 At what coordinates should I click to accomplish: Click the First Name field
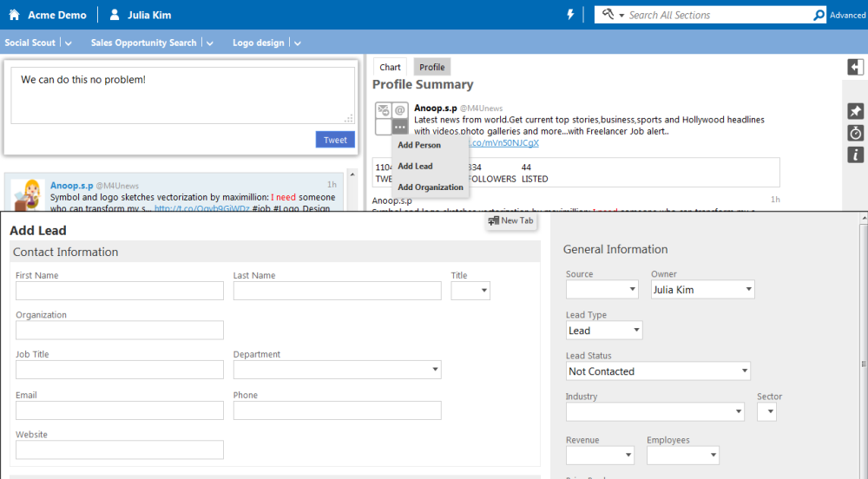(120, 291)
